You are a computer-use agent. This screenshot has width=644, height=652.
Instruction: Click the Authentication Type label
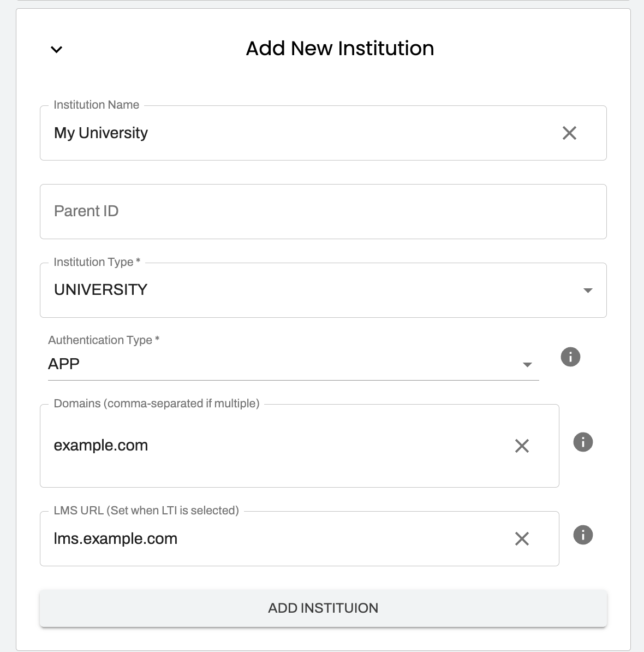point(104,340)
